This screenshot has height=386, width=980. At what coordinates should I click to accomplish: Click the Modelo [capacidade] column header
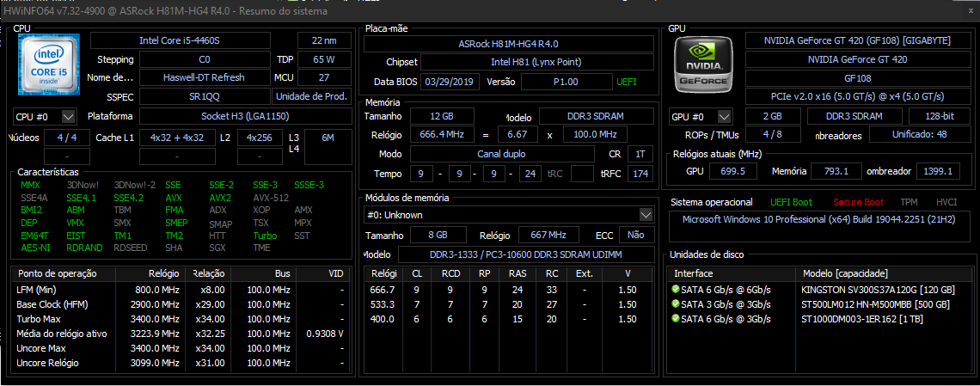pyautogui.click(x=885, y=273)
